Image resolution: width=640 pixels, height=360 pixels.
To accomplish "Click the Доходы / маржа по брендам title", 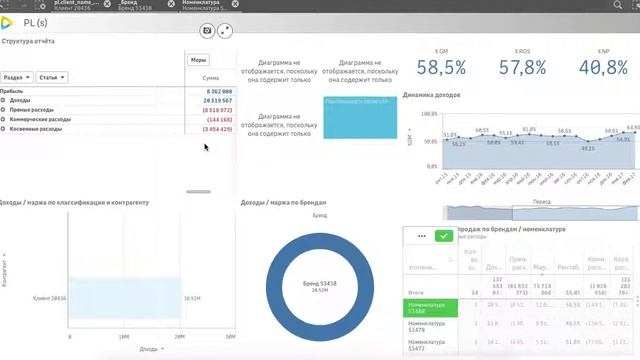I will (283, 202).
